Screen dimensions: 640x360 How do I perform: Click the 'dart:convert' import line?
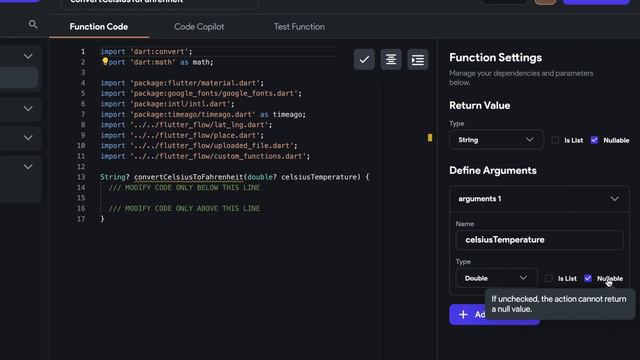coord(147,51)
